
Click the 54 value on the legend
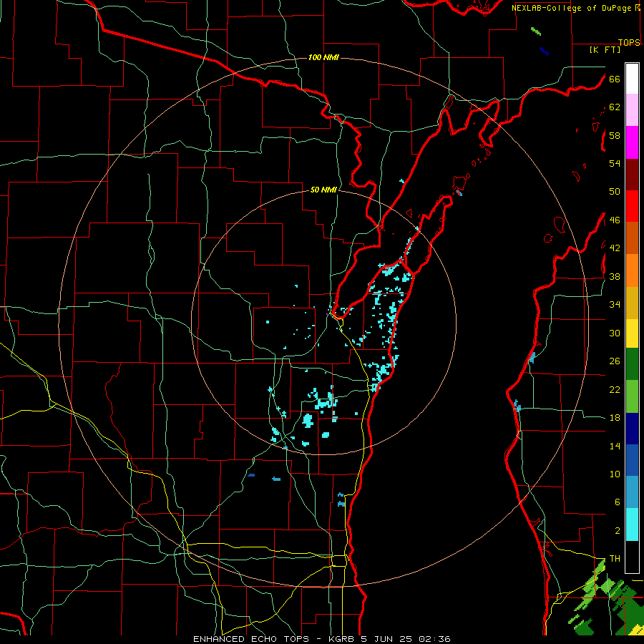coord(615,163)
